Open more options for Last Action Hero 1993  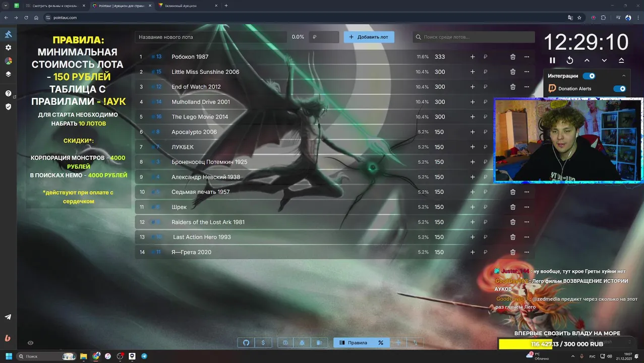pos(527,237)
